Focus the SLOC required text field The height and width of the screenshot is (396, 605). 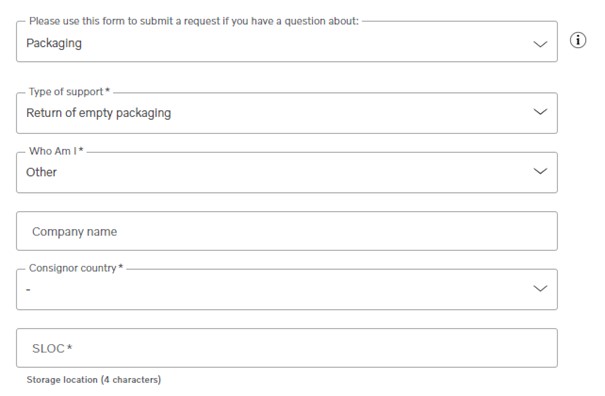click(287, 348)
